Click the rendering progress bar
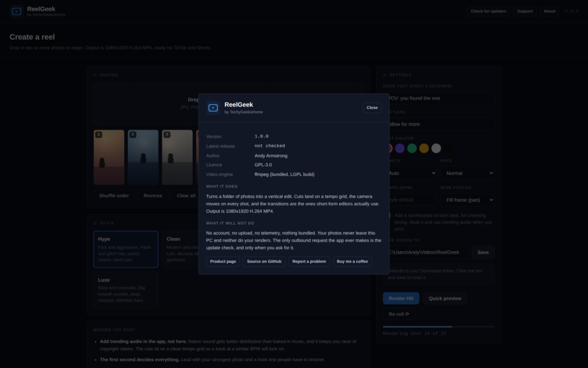This screenshot has height=368, width=588. click(439, 327)
